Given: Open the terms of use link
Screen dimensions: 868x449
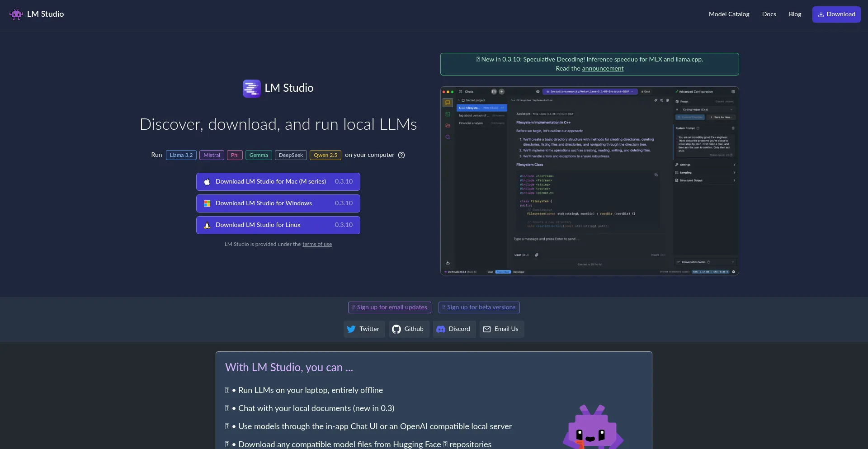Looking at the screenshot, I should [x=317, y=244].
